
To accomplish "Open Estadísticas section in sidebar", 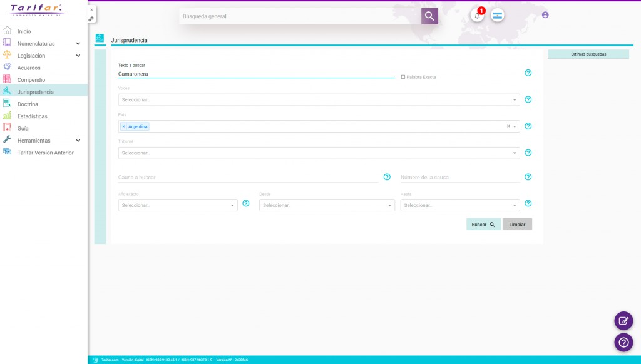I will click(x=33, y=116).
